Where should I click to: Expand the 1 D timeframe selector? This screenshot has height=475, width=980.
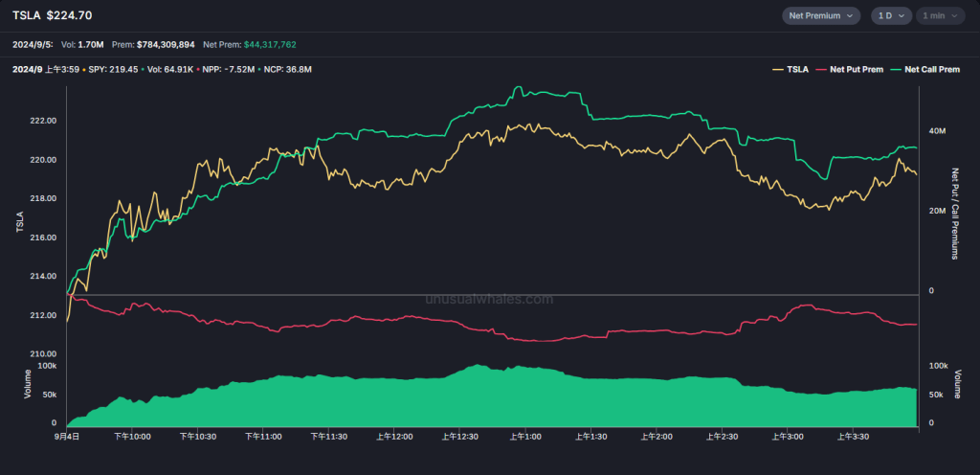(x=891, y=15)
